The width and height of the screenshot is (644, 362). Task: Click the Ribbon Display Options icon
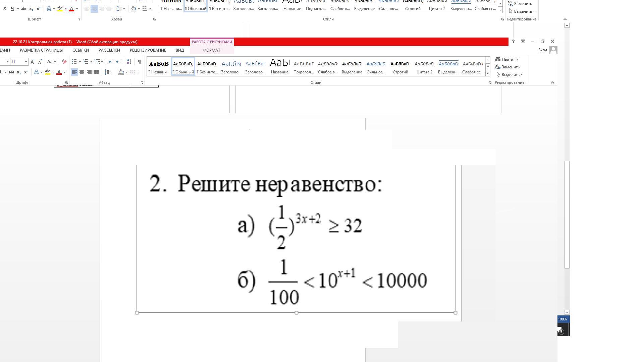pyautogui.click(x=523, y=42)
